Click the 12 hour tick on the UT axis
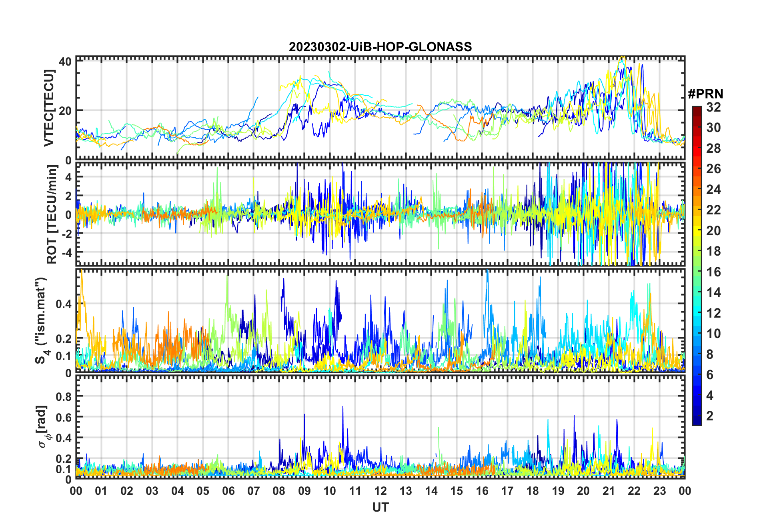Image resolution: width=761 pixels, height=532 pixels. point(380,491)
